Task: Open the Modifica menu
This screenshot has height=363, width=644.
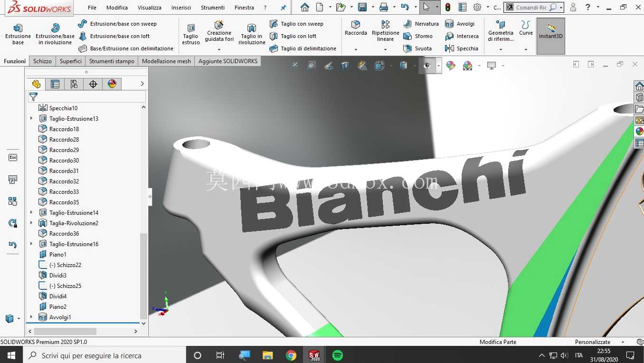Action: 117,8
